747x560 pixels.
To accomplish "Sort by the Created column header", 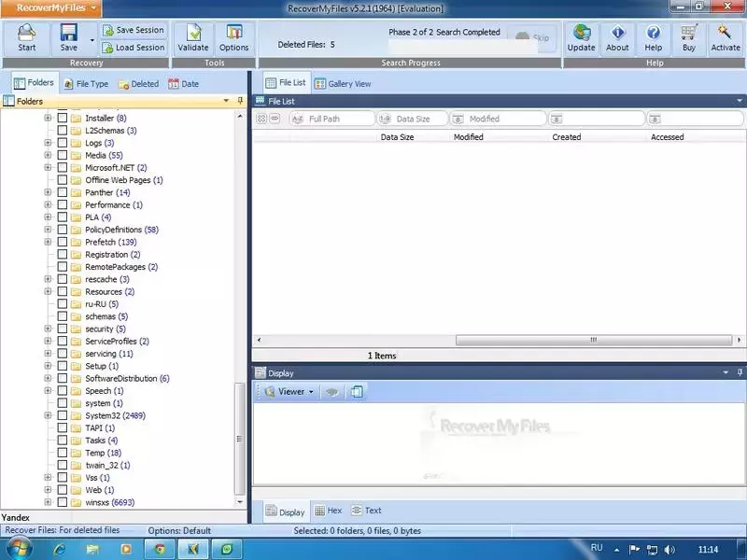I will (567, 137).
